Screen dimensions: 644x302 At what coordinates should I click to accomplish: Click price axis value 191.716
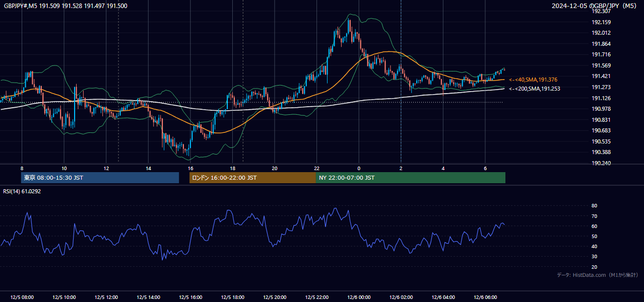pos(601,54)
